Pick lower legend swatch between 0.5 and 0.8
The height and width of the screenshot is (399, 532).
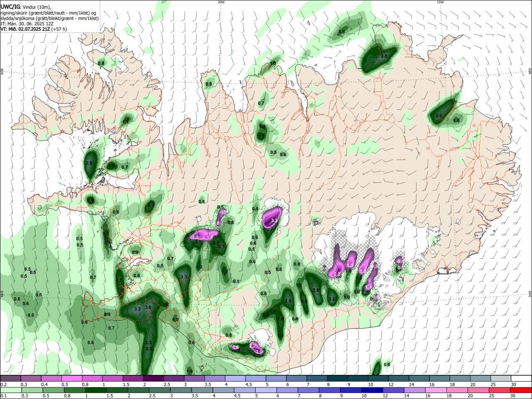(53, 390)
